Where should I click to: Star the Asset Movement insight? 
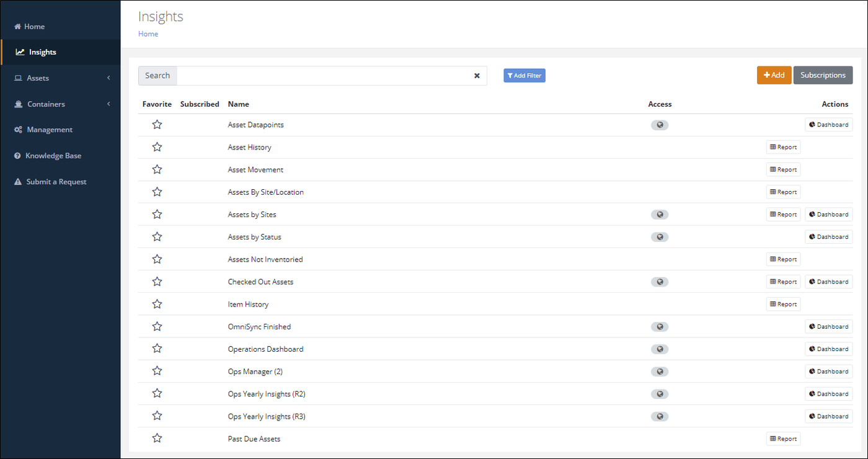(x=157, y=169)
